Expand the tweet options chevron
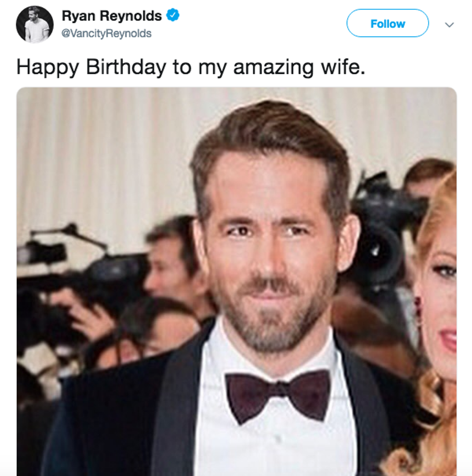472x476 pixels. [449, 24]
